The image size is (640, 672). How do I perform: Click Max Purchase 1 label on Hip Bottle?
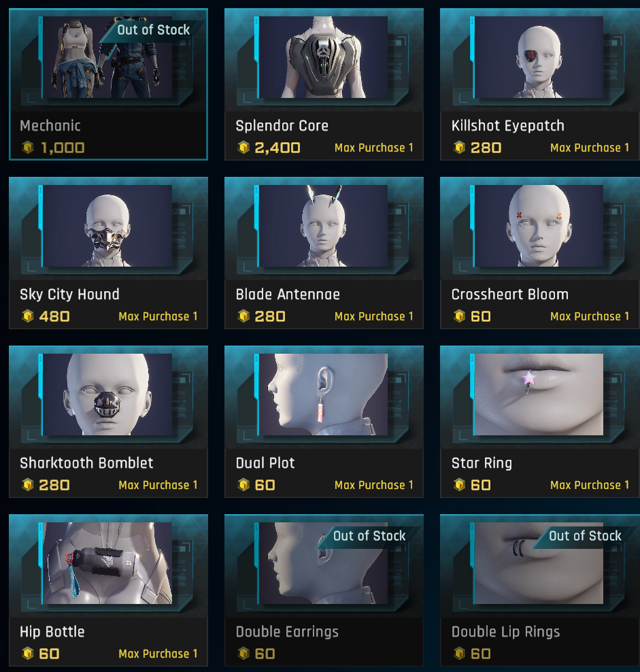[x=158, y=654]
